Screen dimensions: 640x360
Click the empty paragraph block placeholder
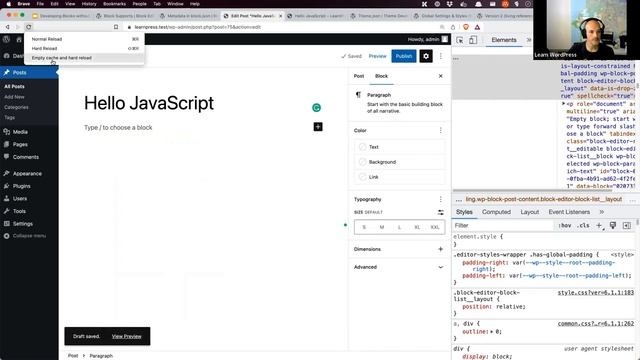pos(118,127)
